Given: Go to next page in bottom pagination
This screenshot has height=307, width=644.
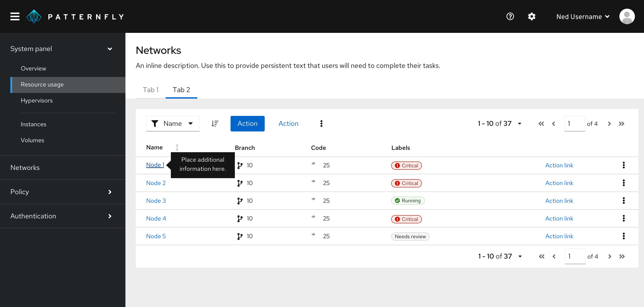Looking at the screenshot, I should [x=609, y=256].
